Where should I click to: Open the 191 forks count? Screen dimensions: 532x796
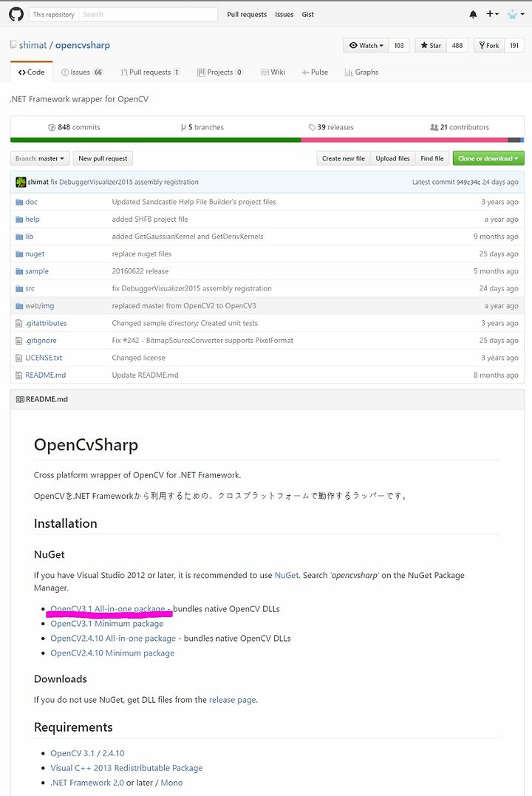[514, 45]
